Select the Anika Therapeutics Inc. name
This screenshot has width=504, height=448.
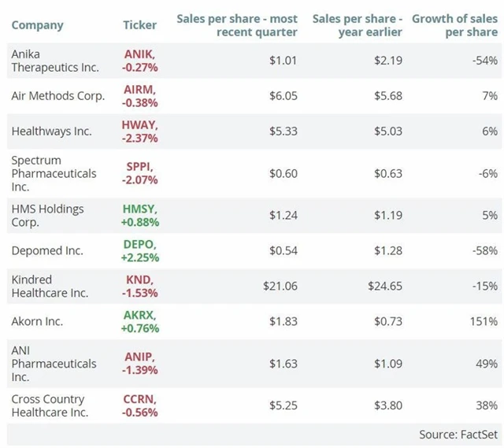coord(55,61)
